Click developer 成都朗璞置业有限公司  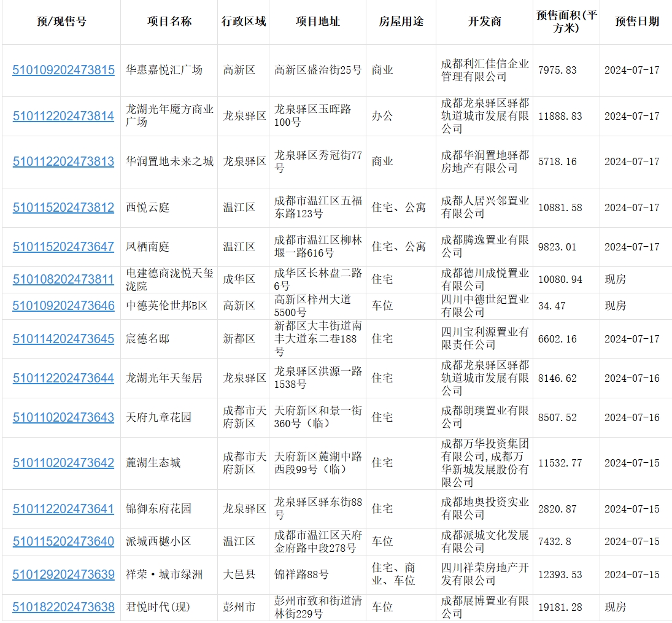point(485,417)
